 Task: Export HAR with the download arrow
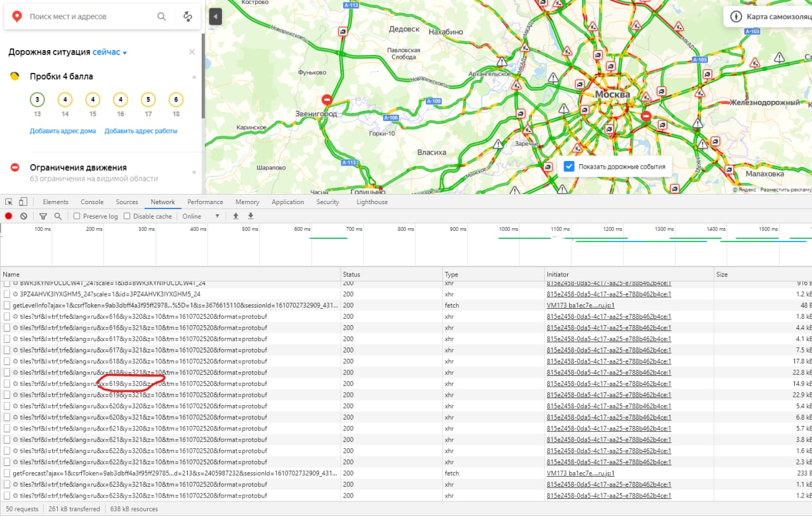tap(251, 216)
